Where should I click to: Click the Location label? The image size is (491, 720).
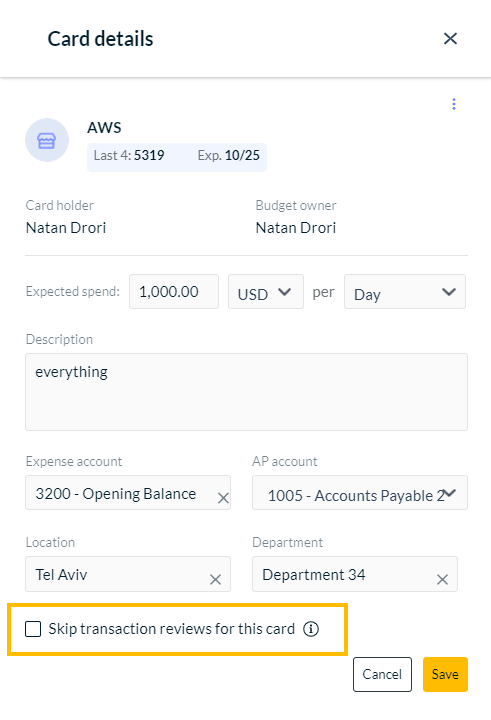(x=50, y=542)
